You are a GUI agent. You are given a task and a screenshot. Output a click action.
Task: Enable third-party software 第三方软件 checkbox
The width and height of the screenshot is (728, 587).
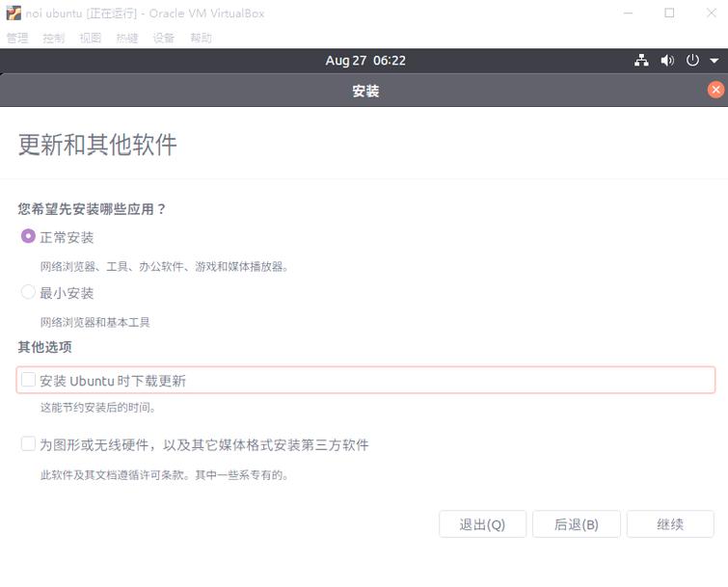tap(28, 443)
